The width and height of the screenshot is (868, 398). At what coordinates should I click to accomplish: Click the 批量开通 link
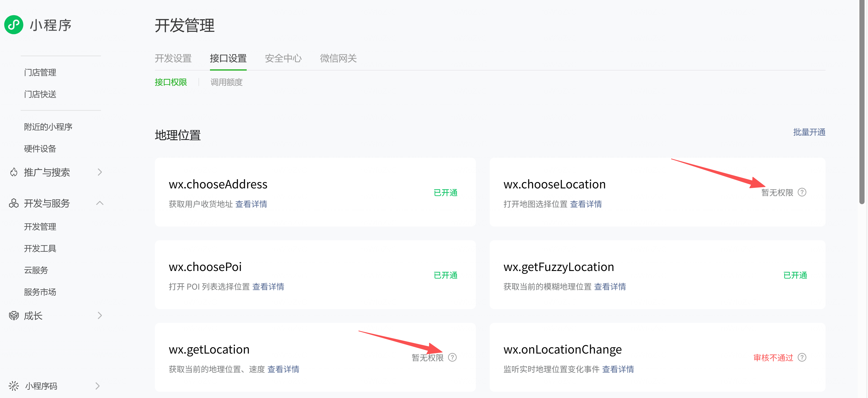coord(809,132)
